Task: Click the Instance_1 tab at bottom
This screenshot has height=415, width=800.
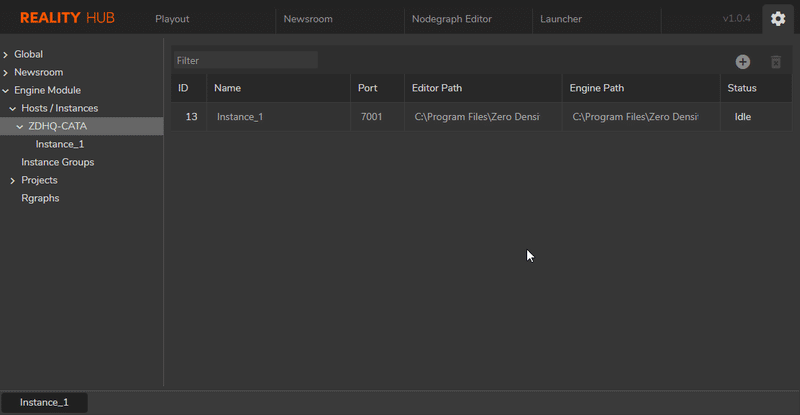Action: [44, 402]
